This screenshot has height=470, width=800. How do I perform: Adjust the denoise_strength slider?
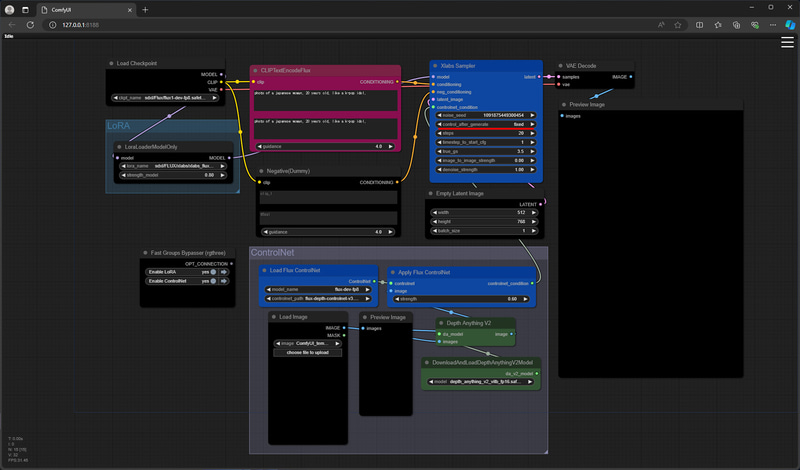pyautogui.click(x=486, y=169)
